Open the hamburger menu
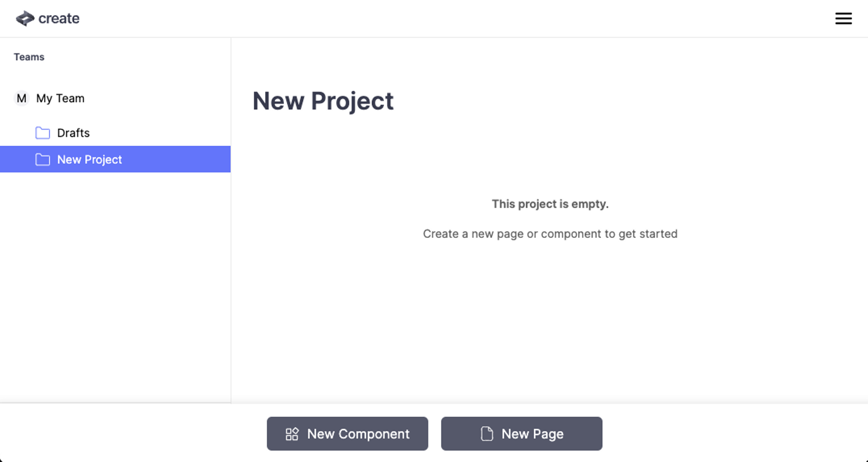Screen dimensions: 868x462 (843, 19)
